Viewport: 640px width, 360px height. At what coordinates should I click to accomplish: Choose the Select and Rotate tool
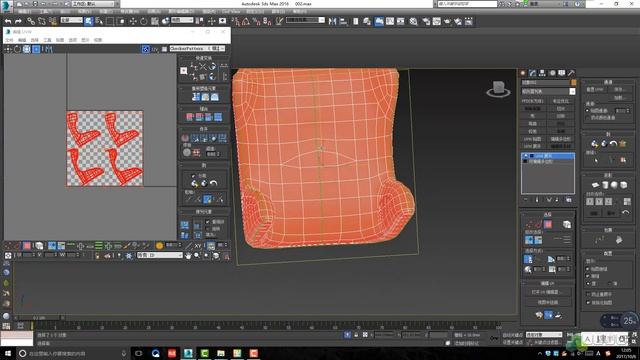point(144,21)
